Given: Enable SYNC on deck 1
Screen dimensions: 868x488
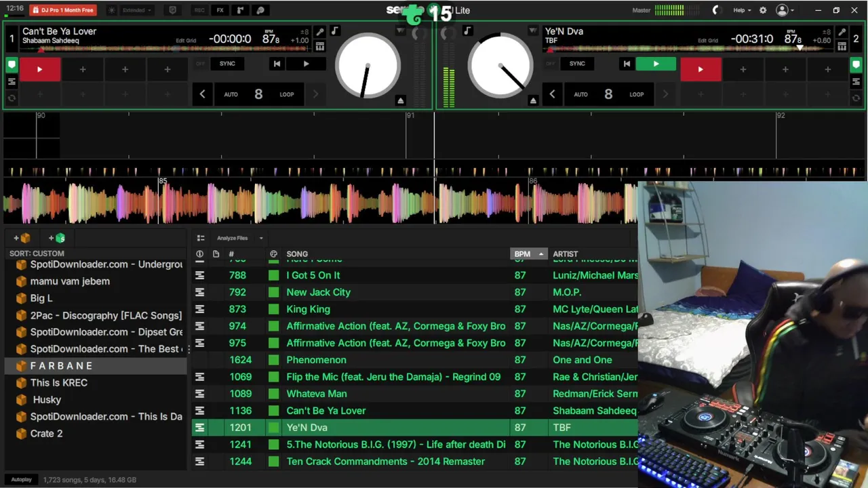Looking at the screenshot, I should click(227, 64).
